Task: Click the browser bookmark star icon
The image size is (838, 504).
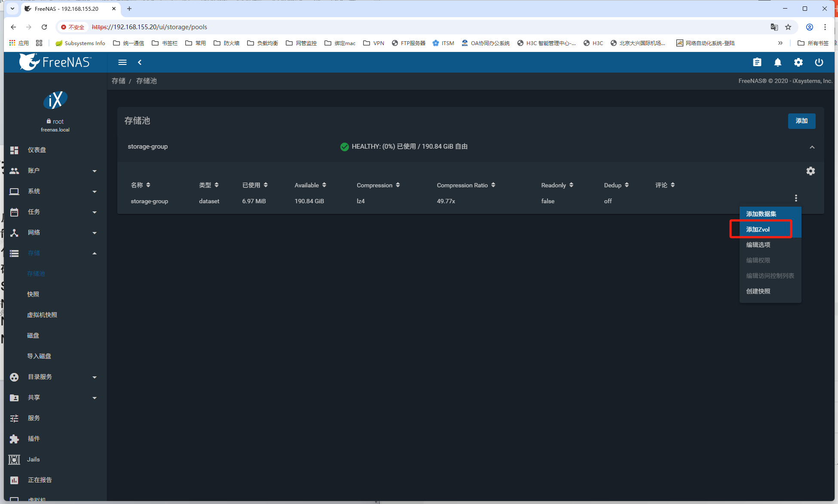Action: click(788, 27)
